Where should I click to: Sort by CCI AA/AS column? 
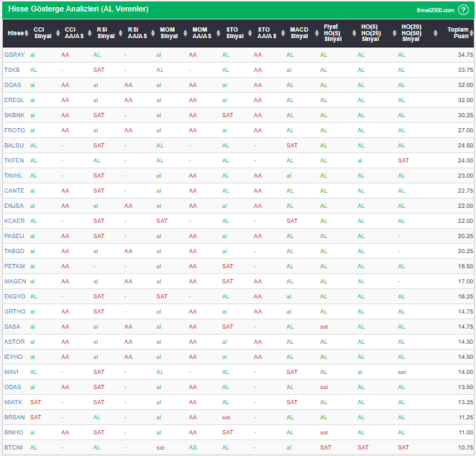coord(74,33)
